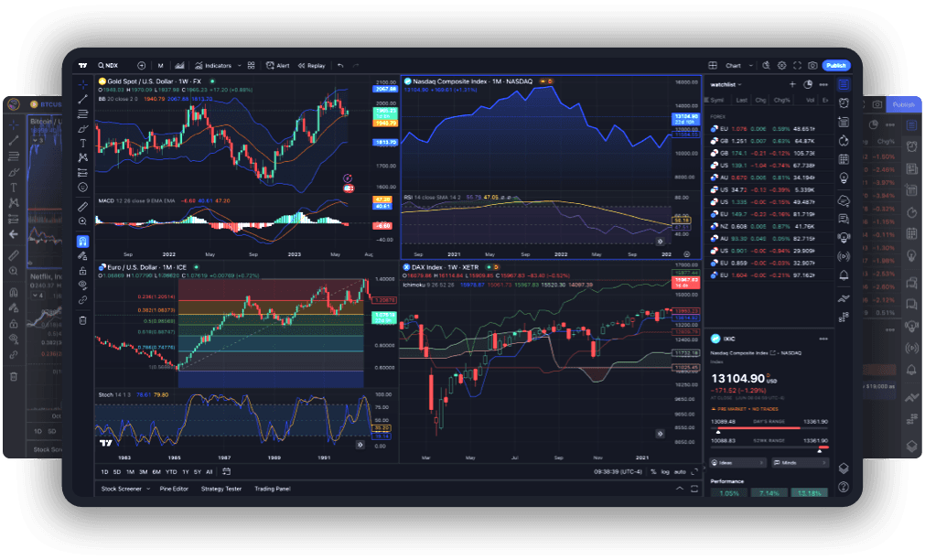Start Replay mode from the toolbar
Viewport: 925px width, 560px height.
[x=311, y=66]
